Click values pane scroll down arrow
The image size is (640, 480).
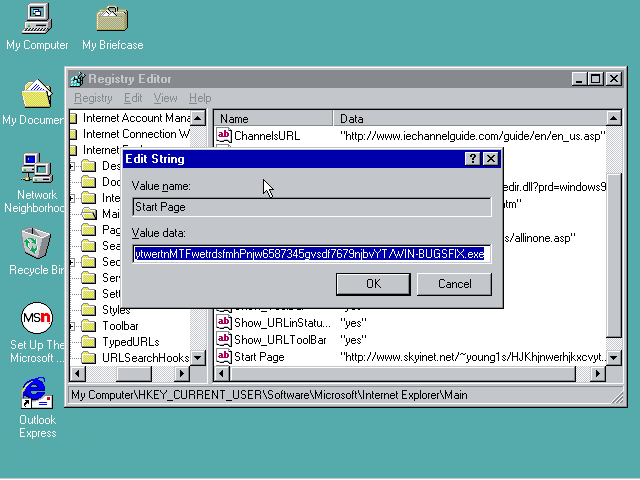click(613, 358)
